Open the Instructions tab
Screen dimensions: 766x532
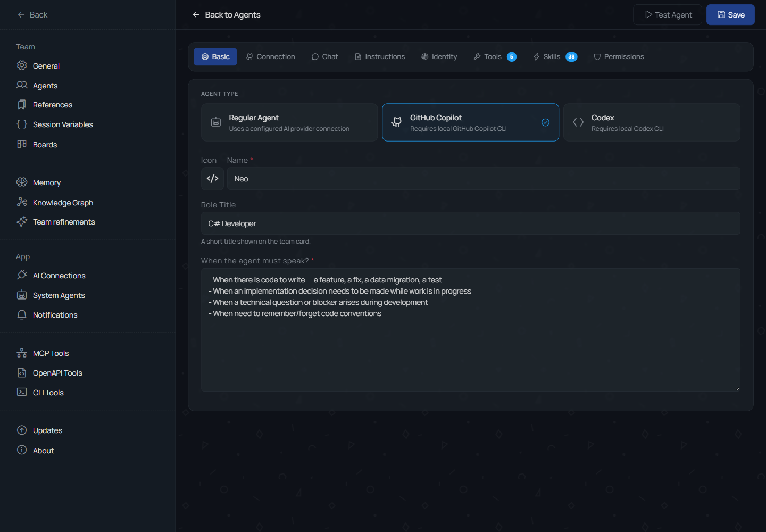[x=380, y=57]
